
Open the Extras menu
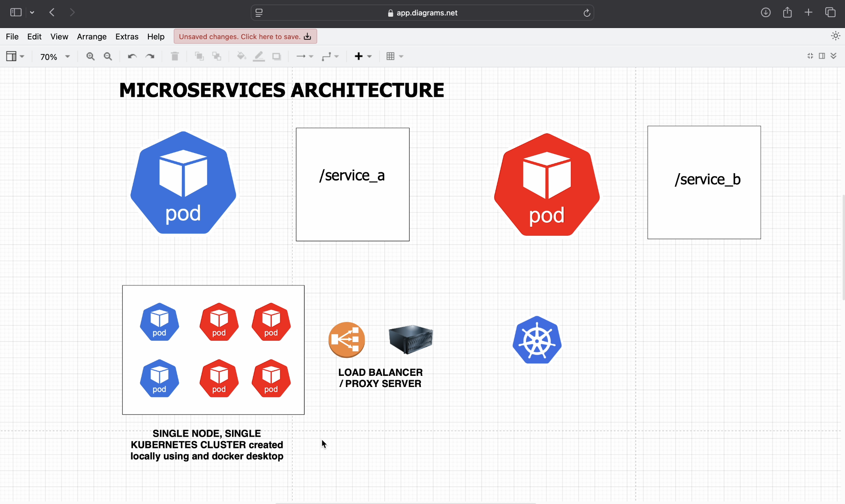click(x=127, y=36)
